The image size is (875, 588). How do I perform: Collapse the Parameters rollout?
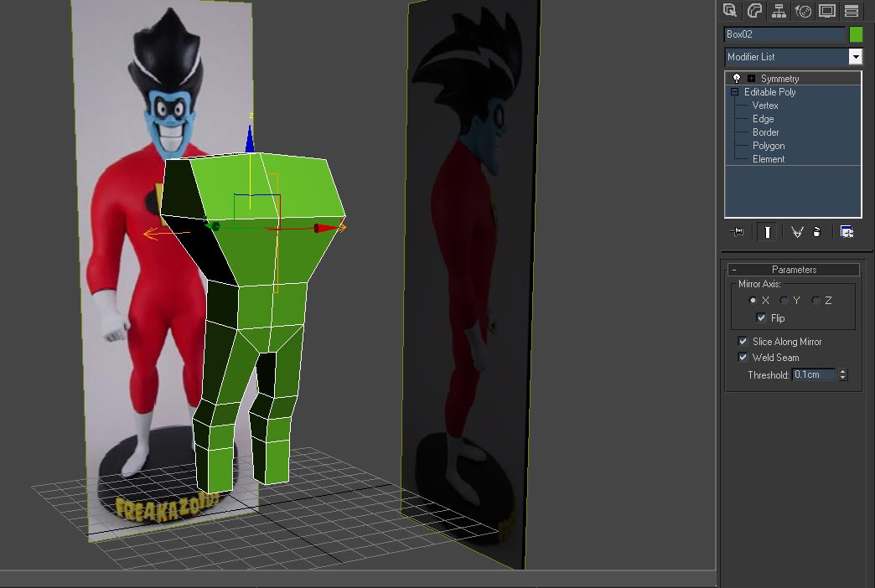(x=793, y=270)
